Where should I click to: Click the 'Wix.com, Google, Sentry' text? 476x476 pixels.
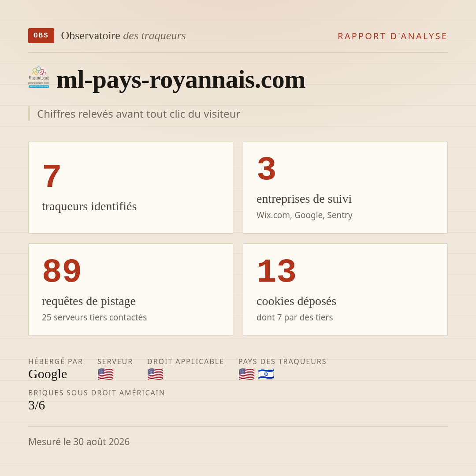click(x=305, y=215)
